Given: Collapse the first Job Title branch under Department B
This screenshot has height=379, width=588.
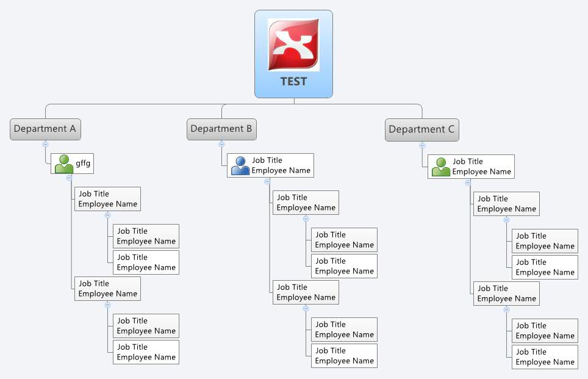Looking at the screenshot, I should [306, 219].
